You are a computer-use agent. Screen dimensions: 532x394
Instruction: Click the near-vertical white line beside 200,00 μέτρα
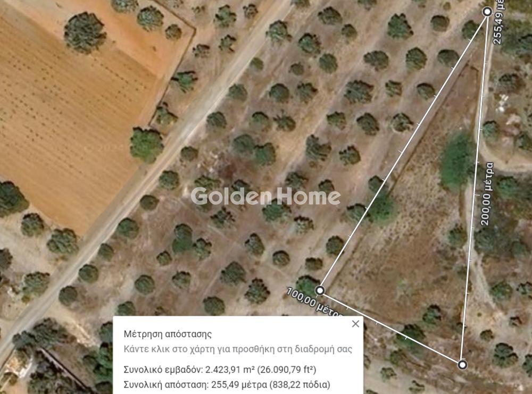[475, 188]
